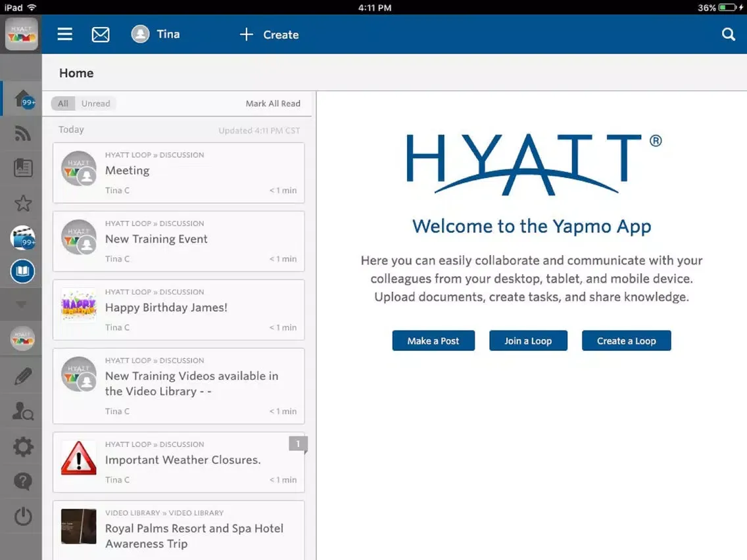Tap the red warning triangle thumbnail
This screenshot has height=560, width=747.
coord(79,458)
